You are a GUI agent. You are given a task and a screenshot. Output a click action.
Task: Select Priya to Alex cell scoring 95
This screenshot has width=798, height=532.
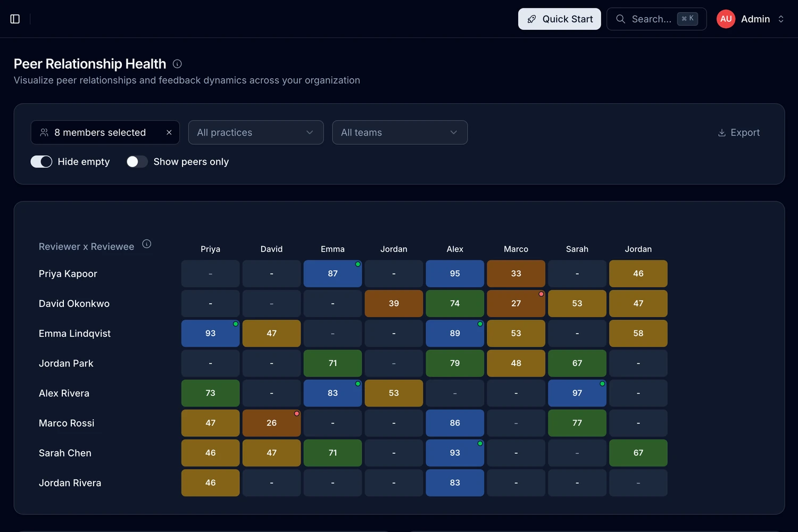click(x=455, y=273)
